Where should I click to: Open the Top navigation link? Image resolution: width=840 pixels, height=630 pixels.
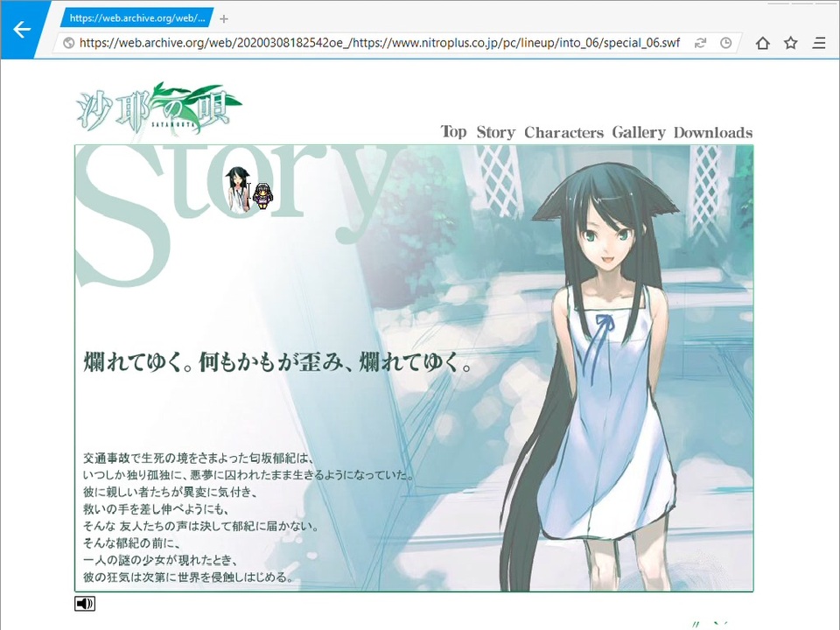tap(453, 132)
